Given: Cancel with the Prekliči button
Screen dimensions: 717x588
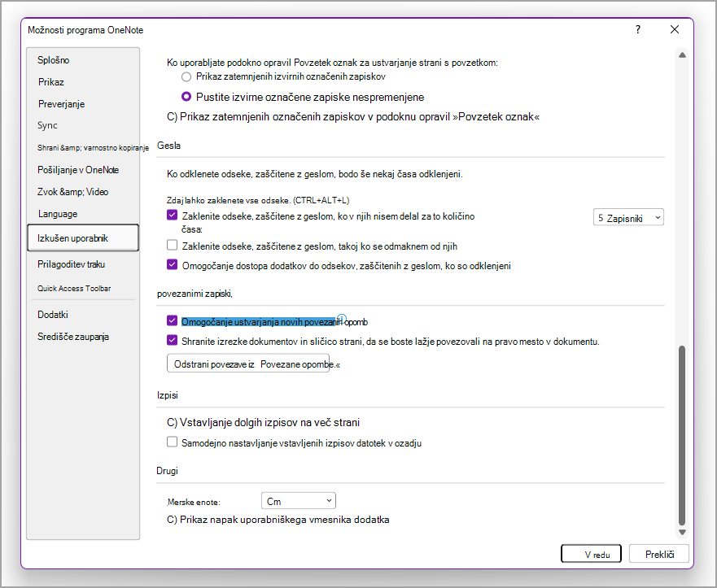Looking at the screenshot, I should tap(659, 554).
